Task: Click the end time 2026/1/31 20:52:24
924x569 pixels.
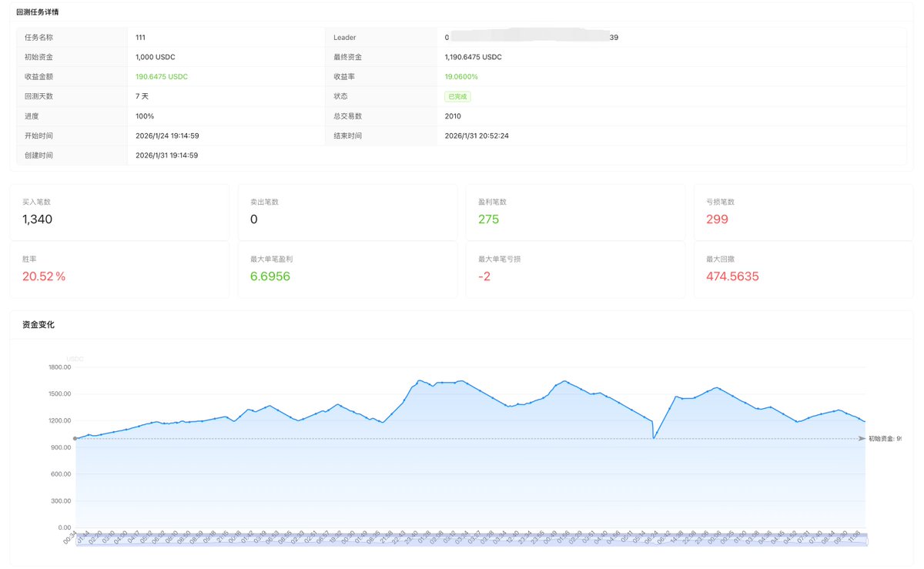Action: tap(477, 136)
